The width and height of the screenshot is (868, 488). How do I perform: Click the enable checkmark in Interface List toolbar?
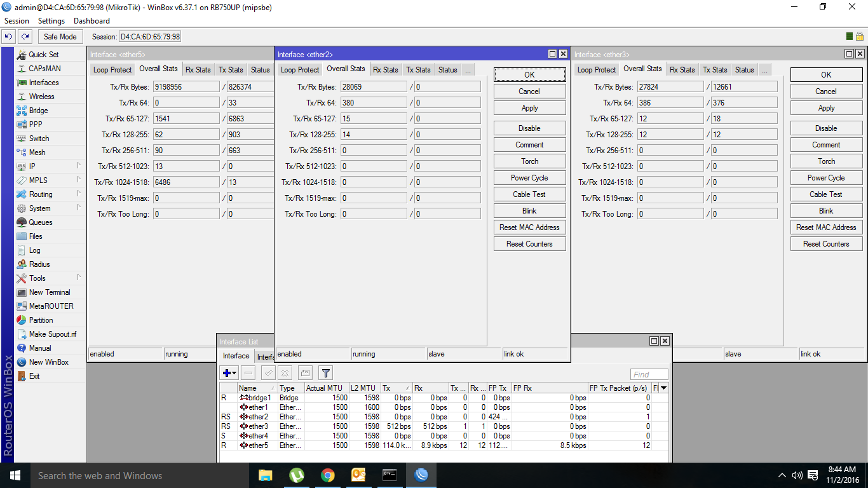tap(268, 373)
